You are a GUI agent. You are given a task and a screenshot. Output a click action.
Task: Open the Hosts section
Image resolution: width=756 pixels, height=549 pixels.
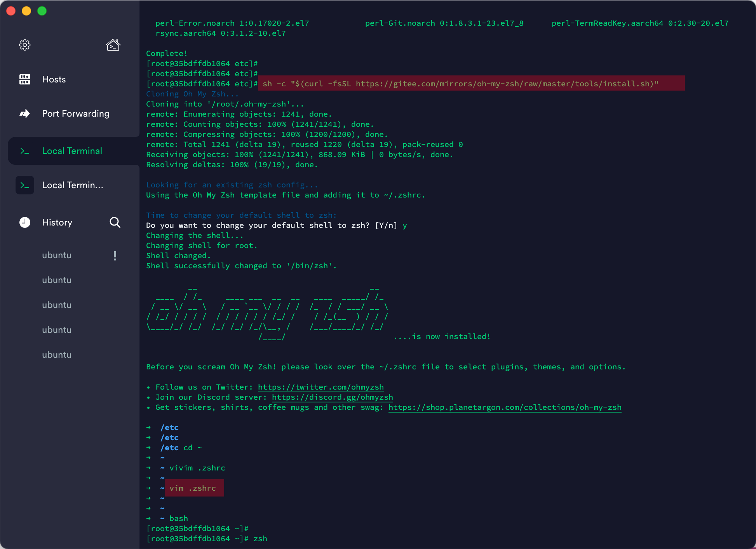[x=54, y=79]
